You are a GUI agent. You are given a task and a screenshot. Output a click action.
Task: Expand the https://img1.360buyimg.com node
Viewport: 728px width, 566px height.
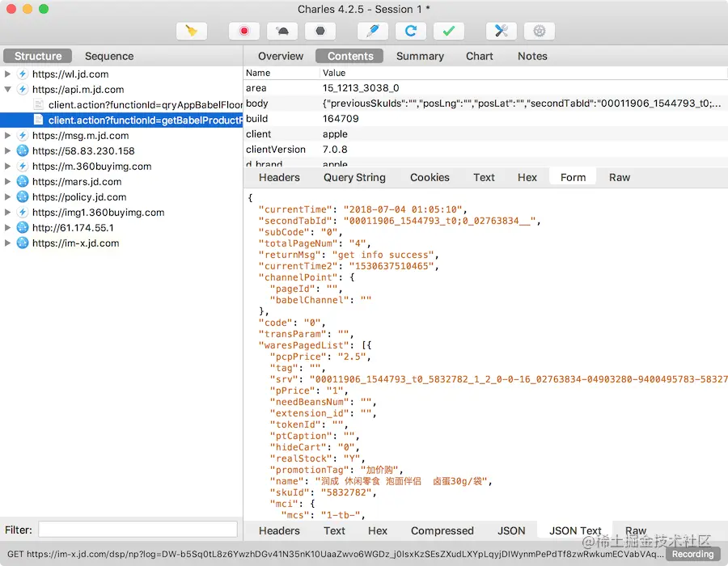coord(7,212)
